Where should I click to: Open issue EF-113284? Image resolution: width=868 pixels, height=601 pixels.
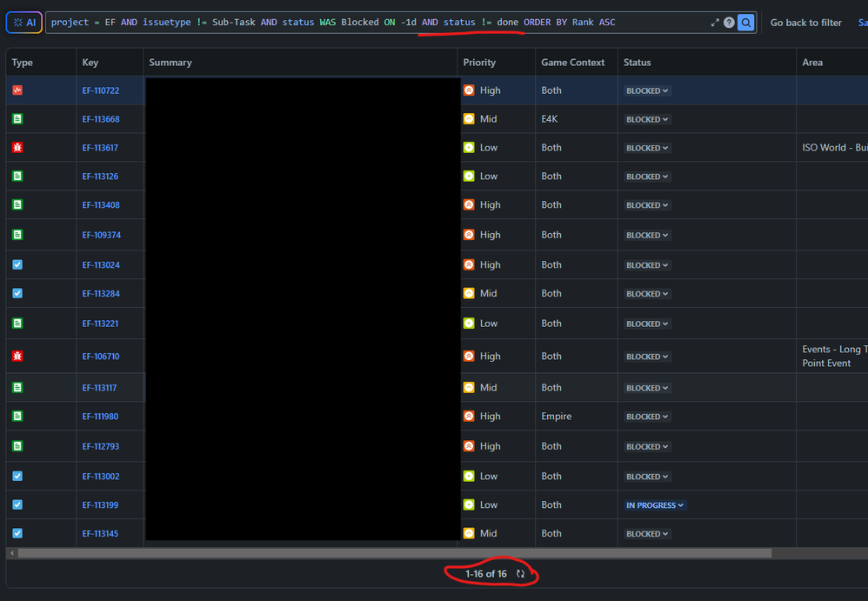pos(101,294)
